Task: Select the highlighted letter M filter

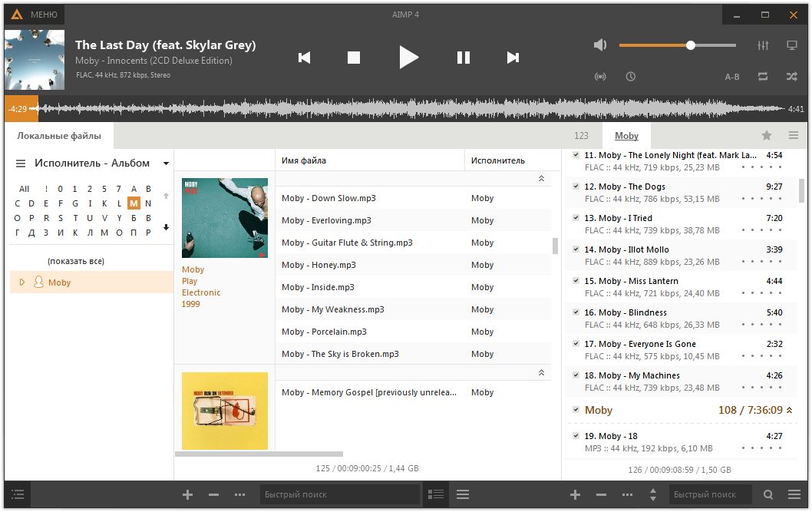Action: [x=134, y=203]
